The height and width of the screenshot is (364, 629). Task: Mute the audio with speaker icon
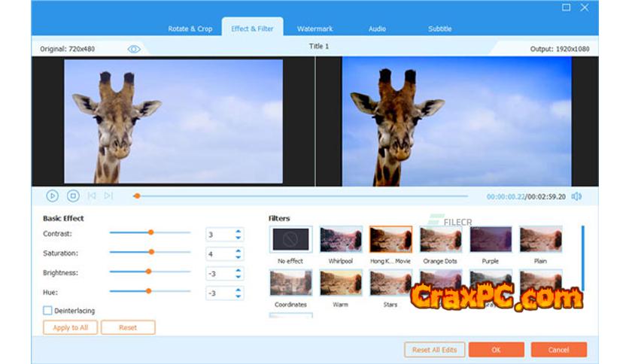click(x=576, y=196)
